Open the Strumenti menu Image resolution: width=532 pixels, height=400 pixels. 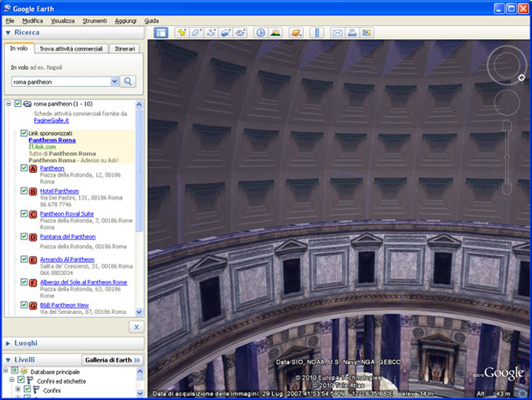[x=95, y=21]
